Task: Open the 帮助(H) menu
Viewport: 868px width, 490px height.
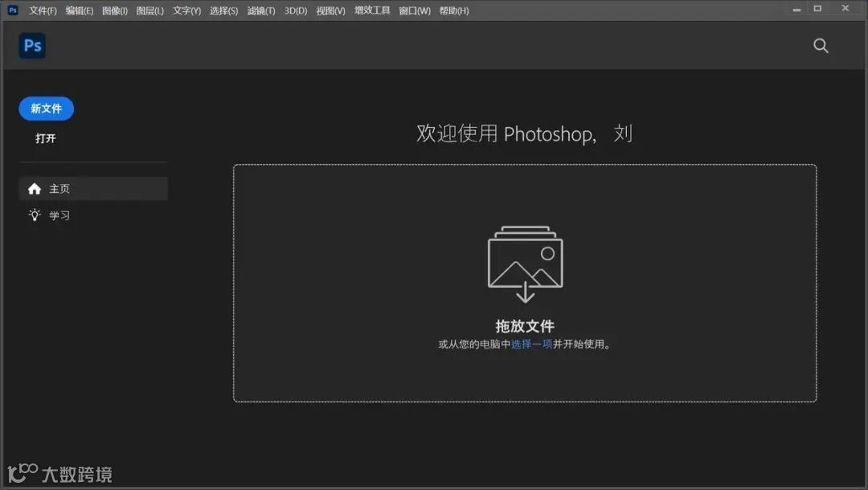Action: [454, 10]
